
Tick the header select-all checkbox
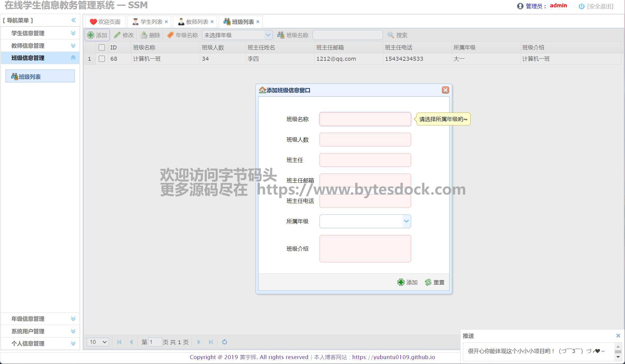[x=102, y=47]
